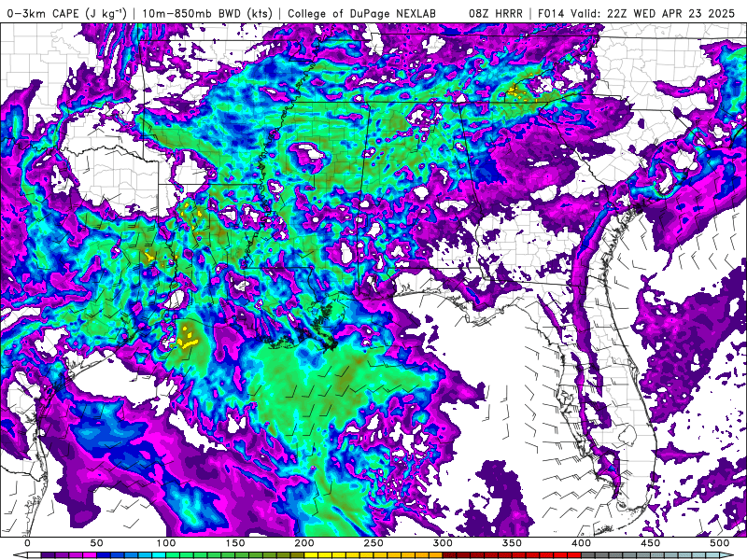This screenshot has height=560, width=747.
Task: Click the "0-3km CAPE (J kg⁻¹)" title text
Action: pos(66,13)
